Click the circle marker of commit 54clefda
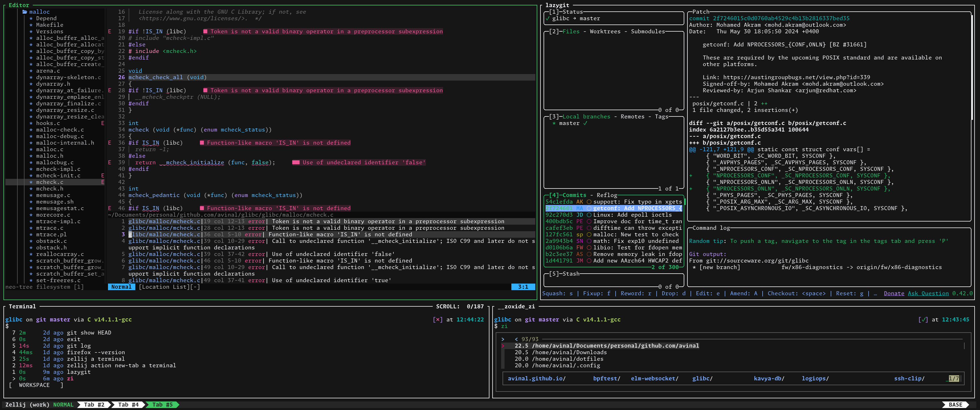 pos(589,202)
